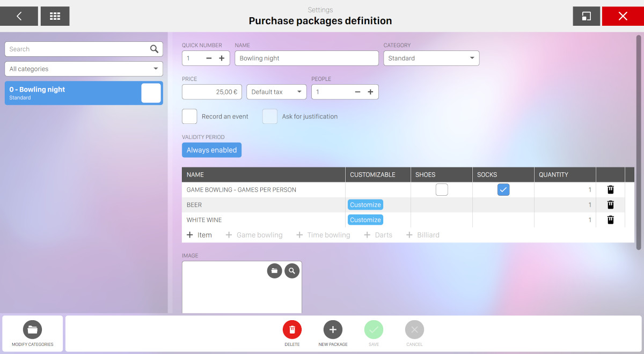Click the back arrow button
Image resolution: width=644 pixels, height=354 pixels.
click(19, 16)
